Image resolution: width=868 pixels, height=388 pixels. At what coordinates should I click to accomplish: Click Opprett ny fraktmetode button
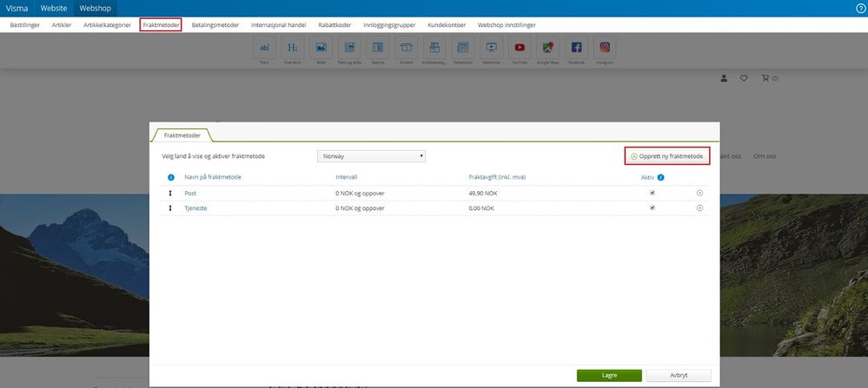667,156
